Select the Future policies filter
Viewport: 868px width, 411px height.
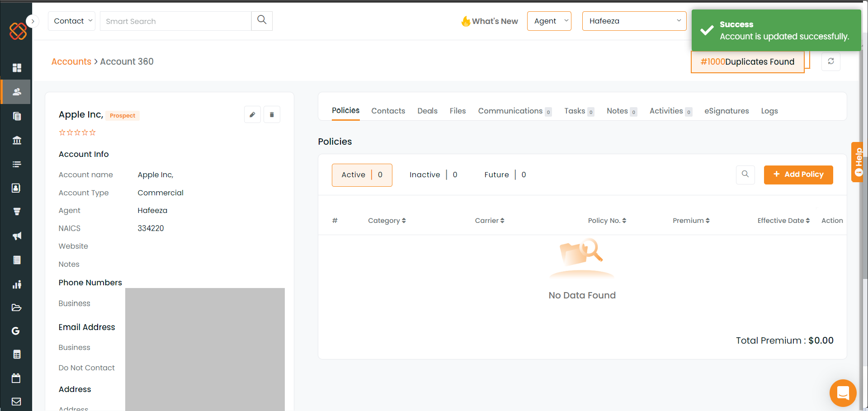click(505, 175)
